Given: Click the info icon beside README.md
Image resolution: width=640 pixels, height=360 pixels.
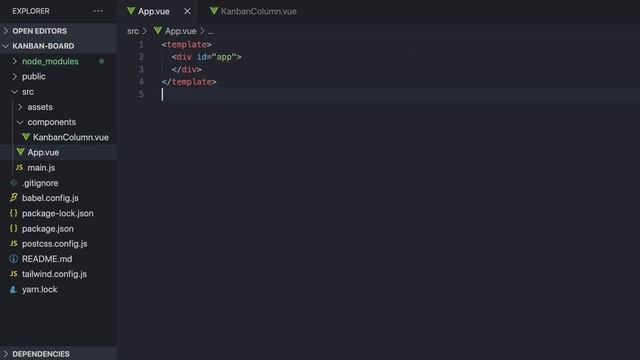Looking at the screenshot, I should tap(13, 259).
